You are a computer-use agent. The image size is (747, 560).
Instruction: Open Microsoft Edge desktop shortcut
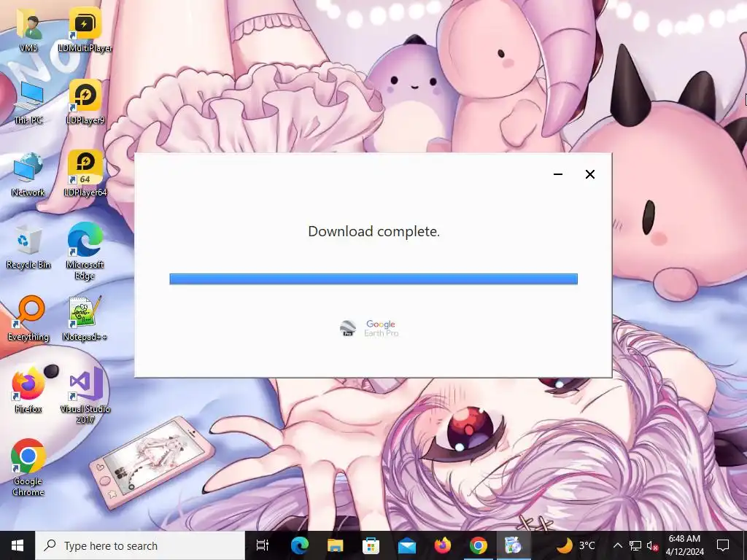(85, 251)
